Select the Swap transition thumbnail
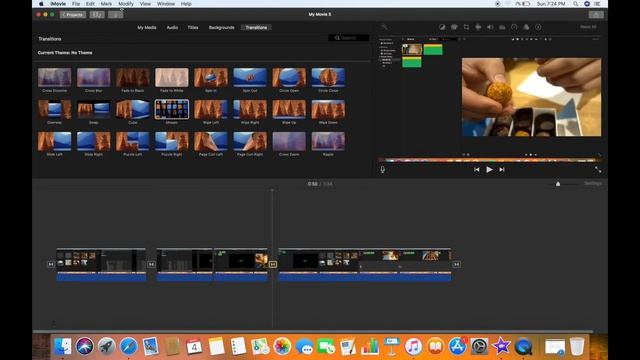 coord(93,109)
